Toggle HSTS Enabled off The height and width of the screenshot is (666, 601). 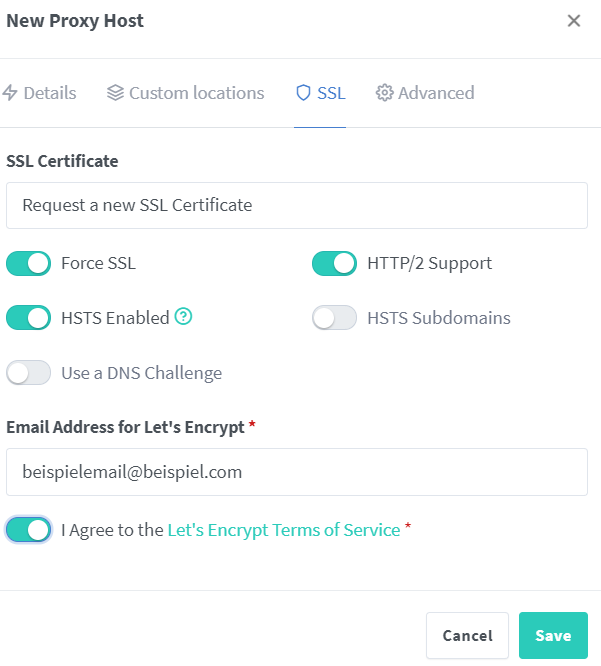(x=28, y=318)
